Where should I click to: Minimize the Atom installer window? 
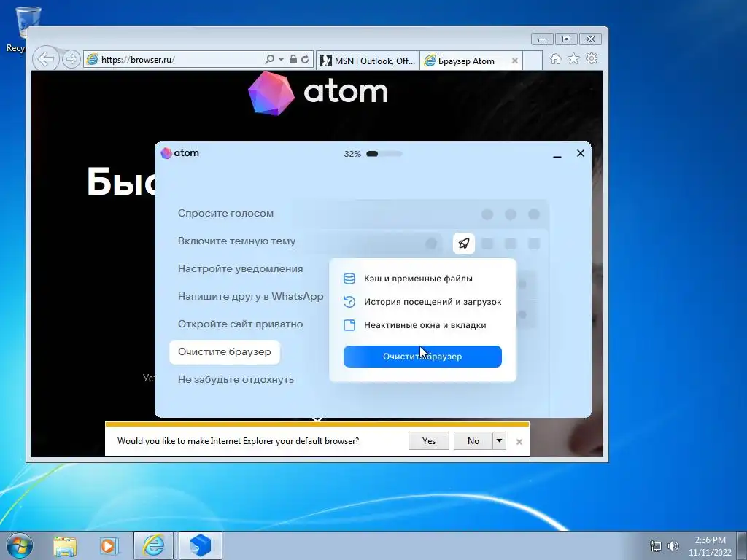(557, 154)
